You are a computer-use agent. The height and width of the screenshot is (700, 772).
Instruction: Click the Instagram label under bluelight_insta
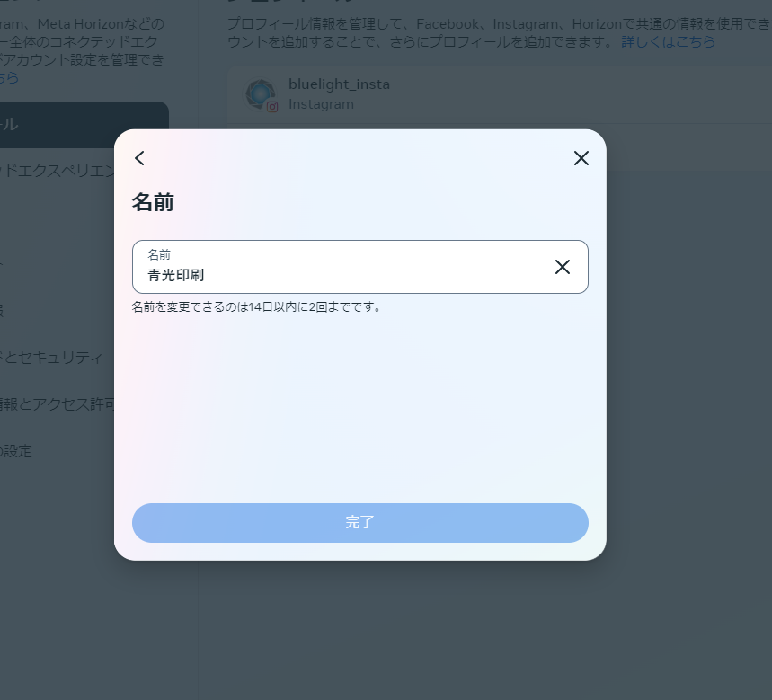[x=321, y=104]
